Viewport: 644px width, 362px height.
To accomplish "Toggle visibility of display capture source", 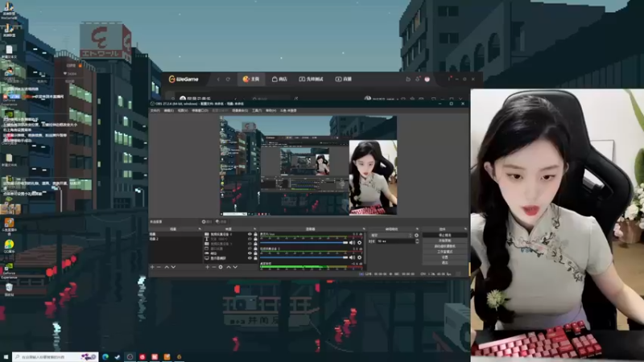I will tap(250, 258).
